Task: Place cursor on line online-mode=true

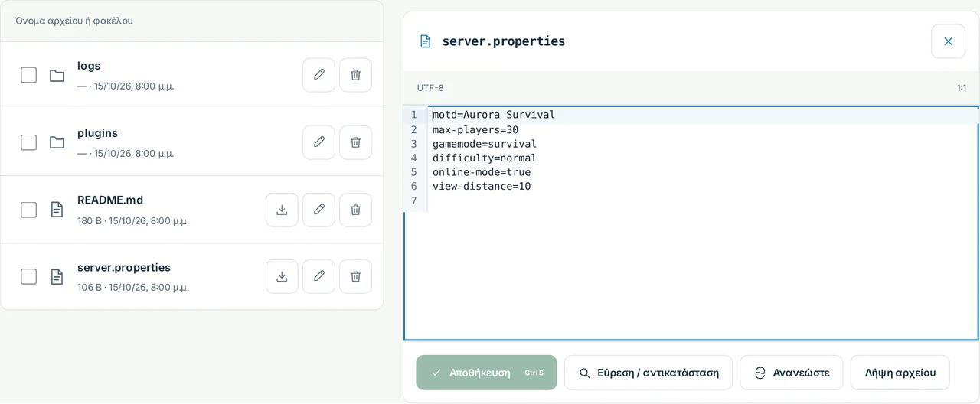Action: click(x=482, y=172)
